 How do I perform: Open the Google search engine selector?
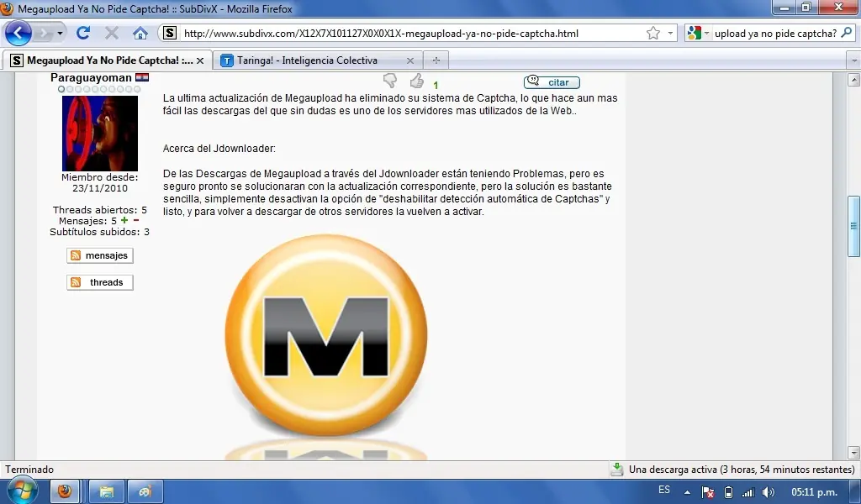(x=697, y=34)
